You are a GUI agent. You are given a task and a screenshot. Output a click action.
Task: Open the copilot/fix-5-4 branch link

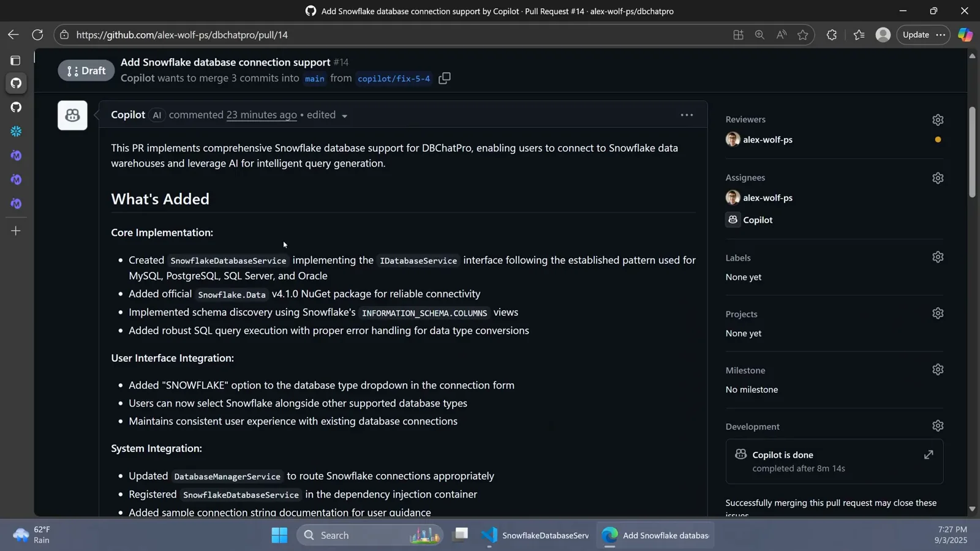tap(394, 78)
